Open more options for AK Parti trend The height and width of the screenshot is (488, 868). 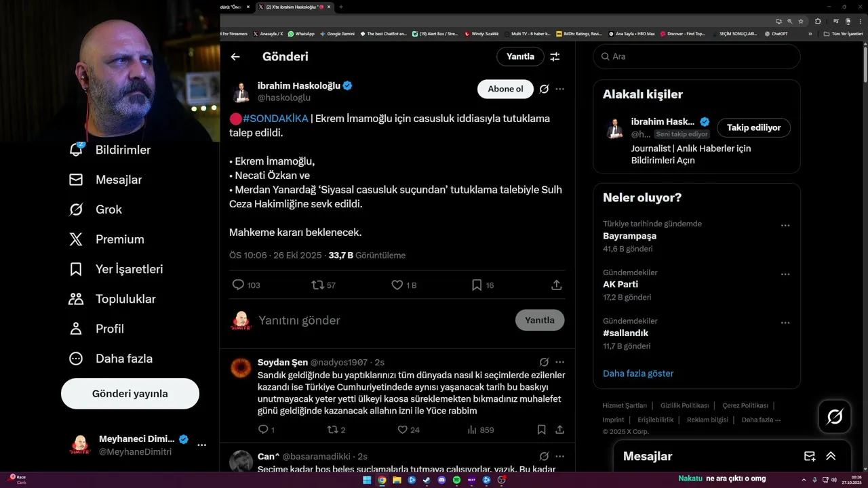[785, 274]
